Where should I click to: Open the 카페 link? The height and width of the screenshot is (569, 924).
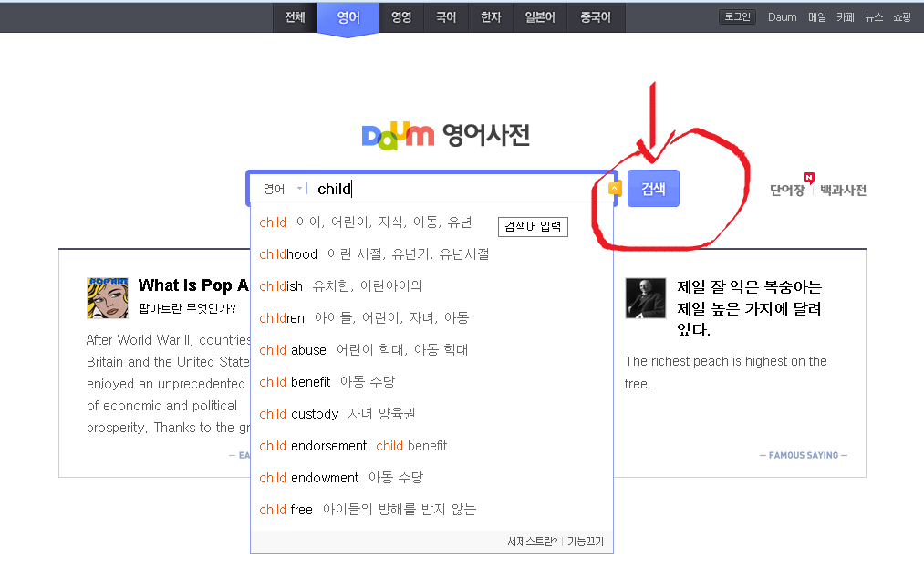tap(845, 17)
